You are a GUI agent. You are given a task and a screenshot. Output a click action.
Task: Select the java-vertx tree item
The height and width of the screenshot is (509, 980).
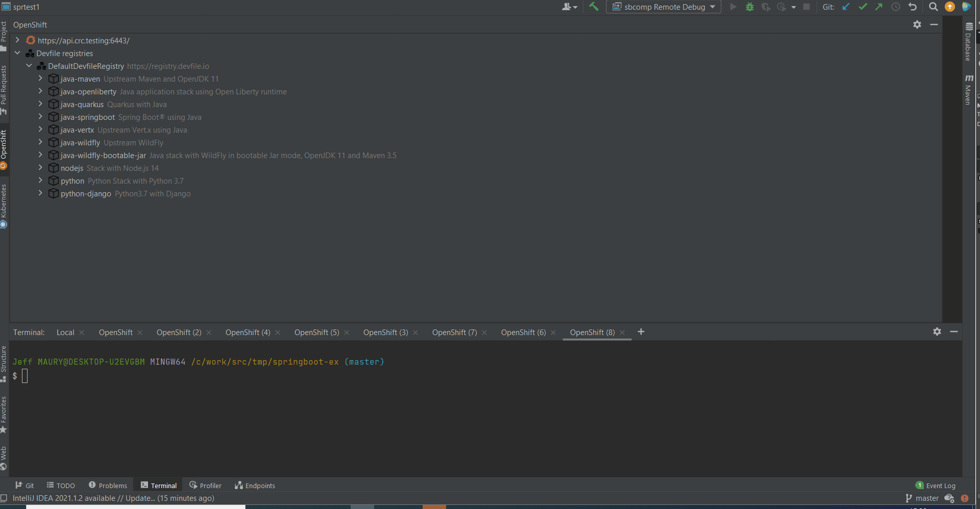[x=117, y=130]
